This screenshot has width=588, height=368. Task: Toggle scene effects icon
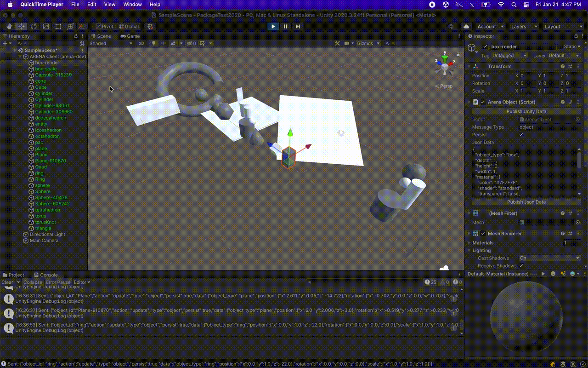[x=174, y=43]
